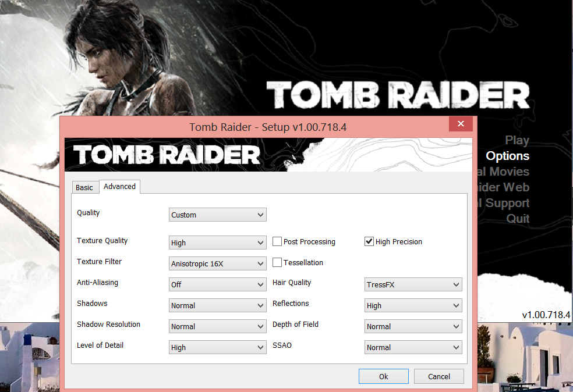Click the Shadow Resolution label
The image size is (573, 392).
[x=108, y=325]
